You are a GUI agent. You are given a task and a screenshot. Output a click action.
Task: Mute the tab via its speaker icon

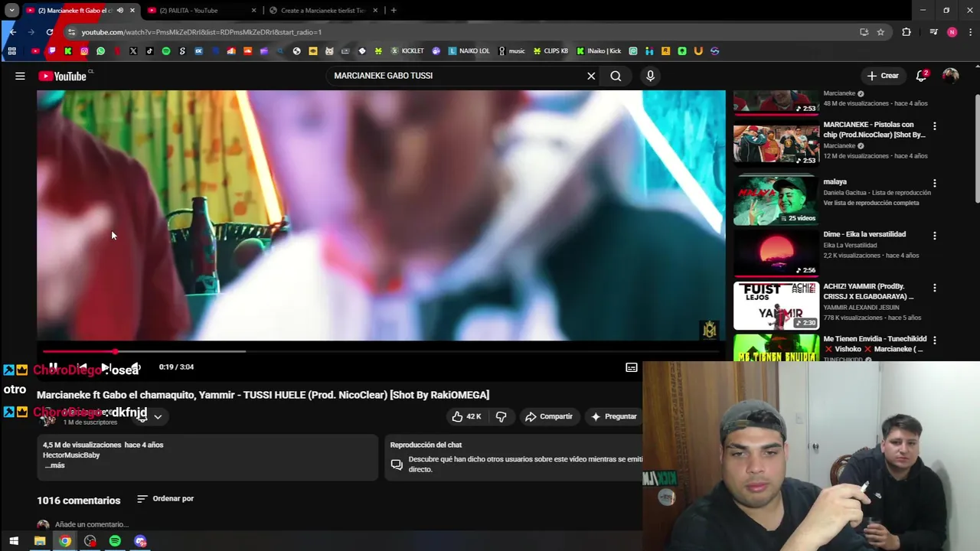[119, 10]
